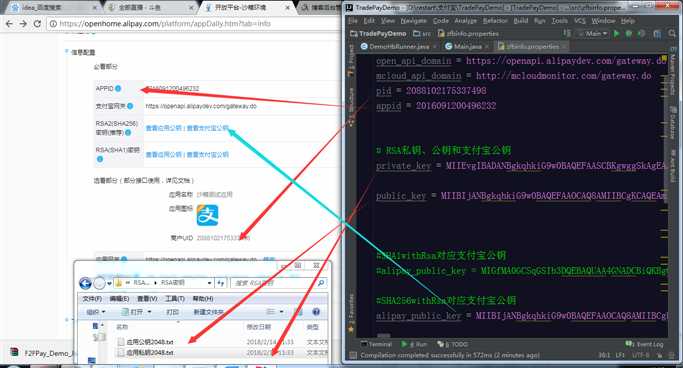Open the Terminal tool window
683x368 pixels.
click(x=376, y=344)
